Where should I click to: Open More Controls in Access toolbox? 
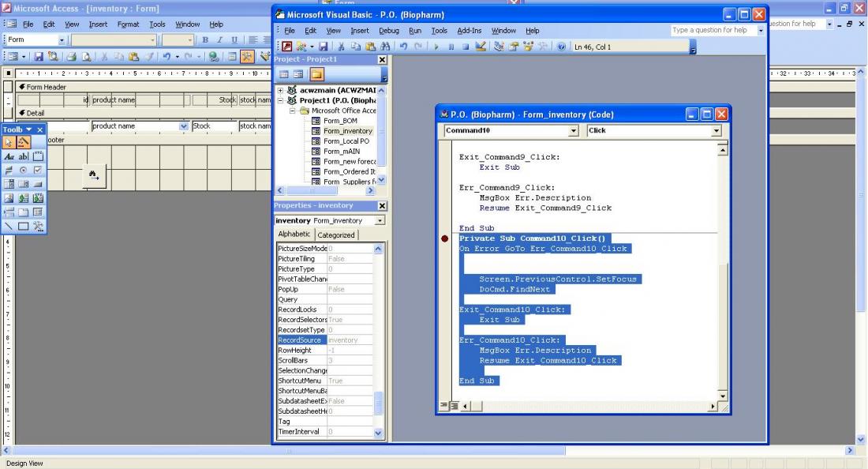[x=38, y=226]
